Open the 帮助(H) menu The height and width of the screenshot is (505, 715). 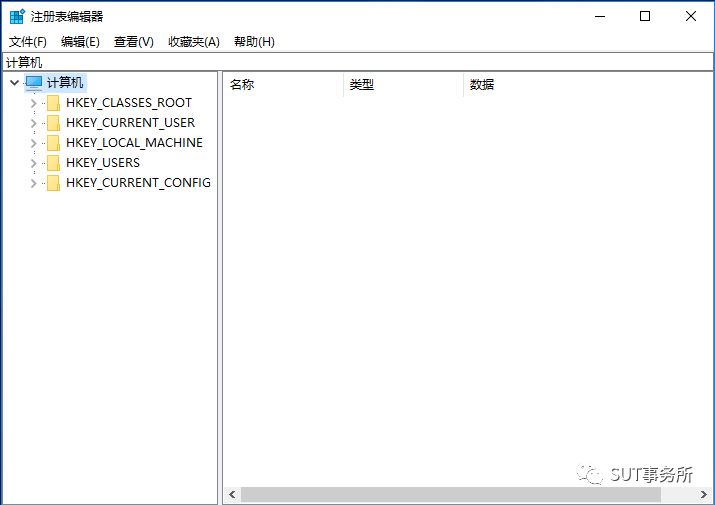point(254,42)
